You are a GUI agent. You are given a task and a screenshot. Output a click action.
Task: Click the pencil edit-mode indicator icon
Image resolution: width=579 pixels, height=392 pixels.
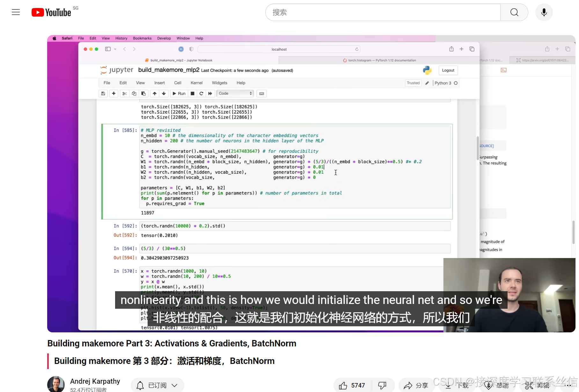(427, 83)
